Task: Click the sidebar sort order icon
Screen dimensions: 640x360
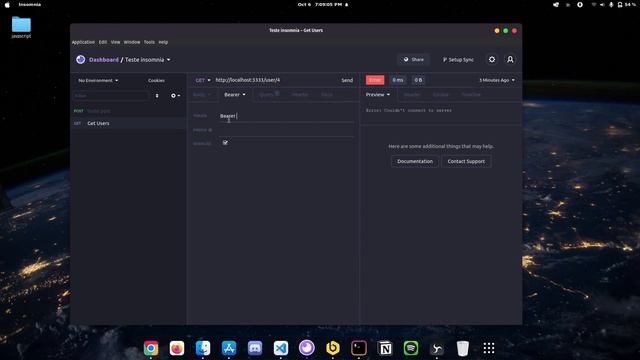Action: [x=157, y=96]
